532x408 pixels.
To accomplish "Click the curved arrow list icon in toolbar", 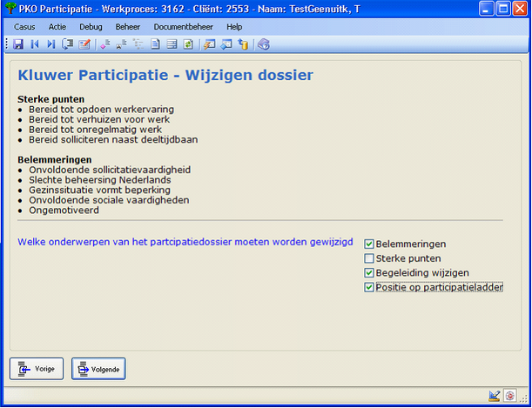I will click(68, 44).
